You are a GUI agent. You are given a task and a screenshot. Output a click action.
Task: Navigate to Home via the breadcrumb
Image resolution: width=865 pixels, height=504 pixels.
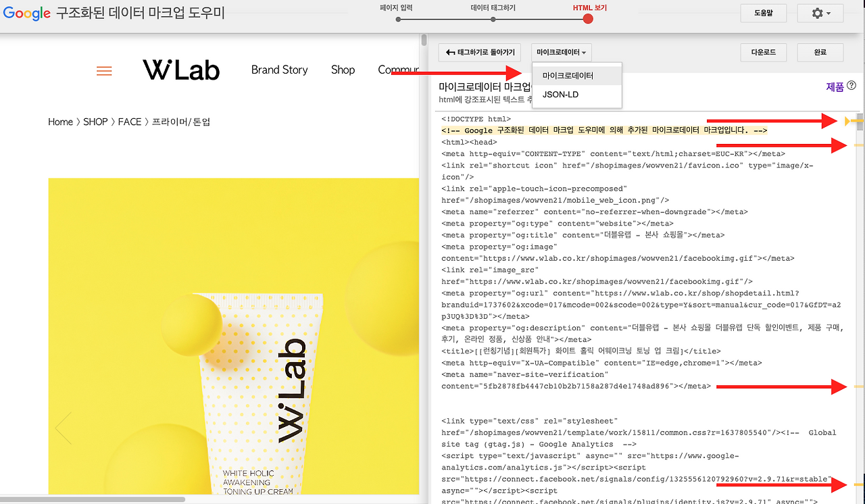point(60,122)
